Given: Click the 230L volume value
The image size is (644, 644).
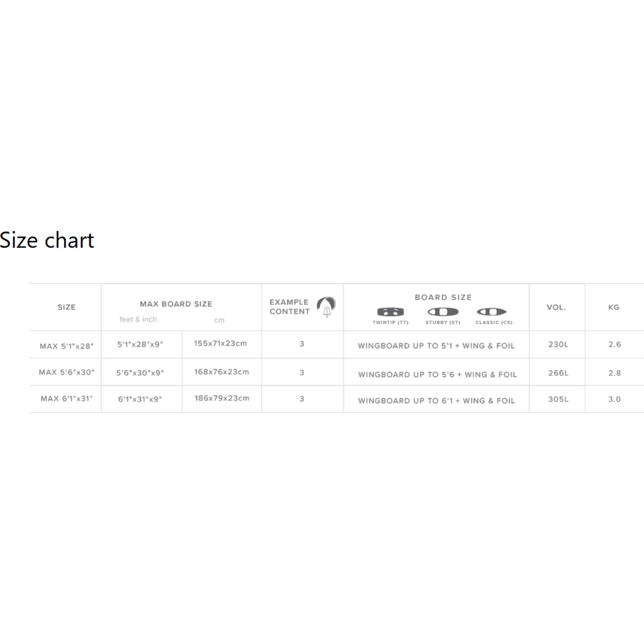Looking at the screenshot, I should [558, 344].
